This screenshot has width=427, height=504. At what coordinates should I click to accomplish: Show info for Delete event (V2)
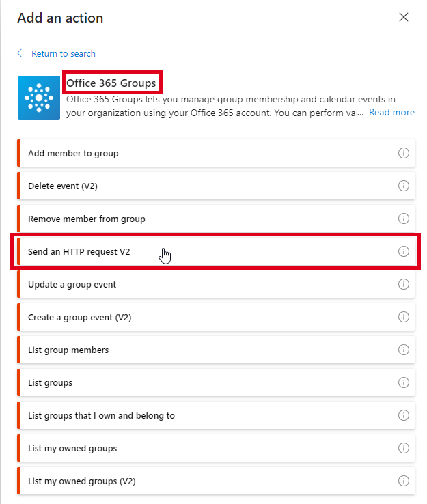tap(403, 186)
